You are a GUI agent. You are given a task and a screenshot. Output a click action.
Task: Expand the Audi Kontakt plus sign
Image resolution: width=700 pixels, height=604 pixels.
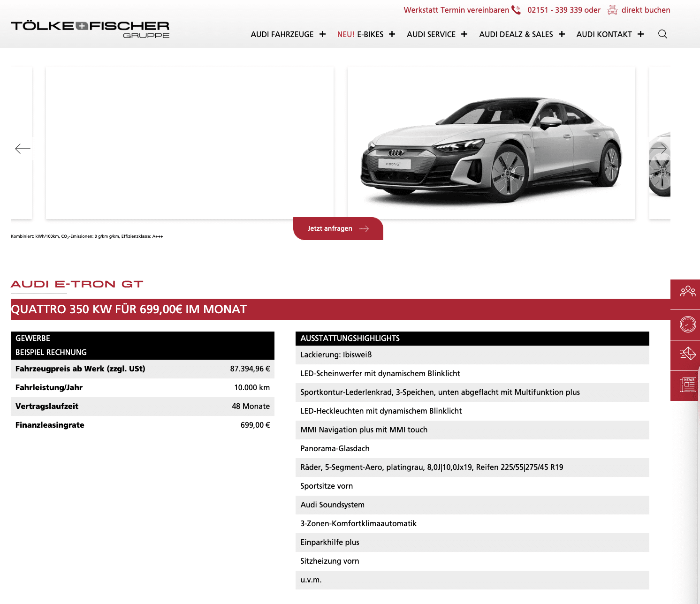tap(640, 34)
